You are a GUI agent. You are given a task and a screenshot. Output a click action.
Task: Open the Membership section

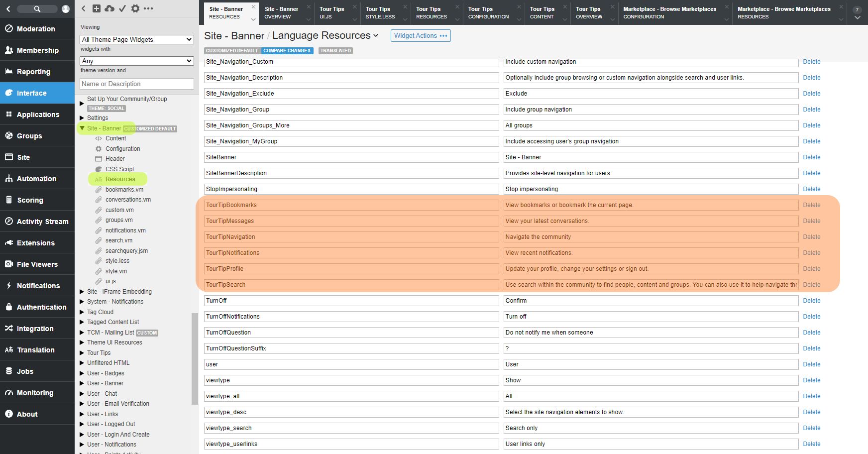37,50
